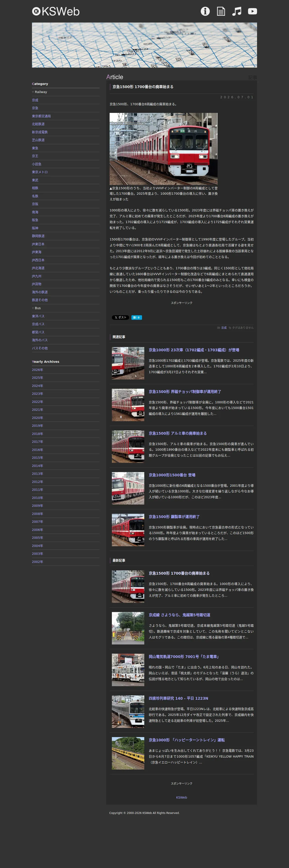289x868 pixels.
Task: Read 京急1000形「ハッピーターントレイン」運転
Action: 187,740
